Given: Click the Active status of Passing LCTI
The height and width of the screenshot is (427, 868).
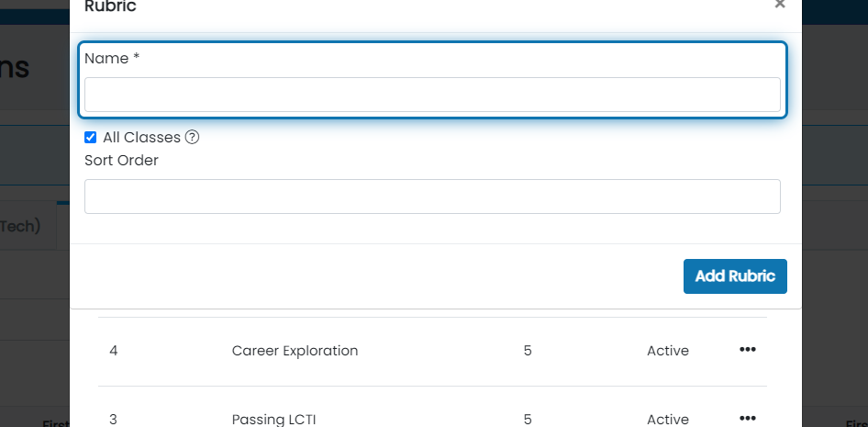Looking at the screenshot, I should (x=668, y=420).
